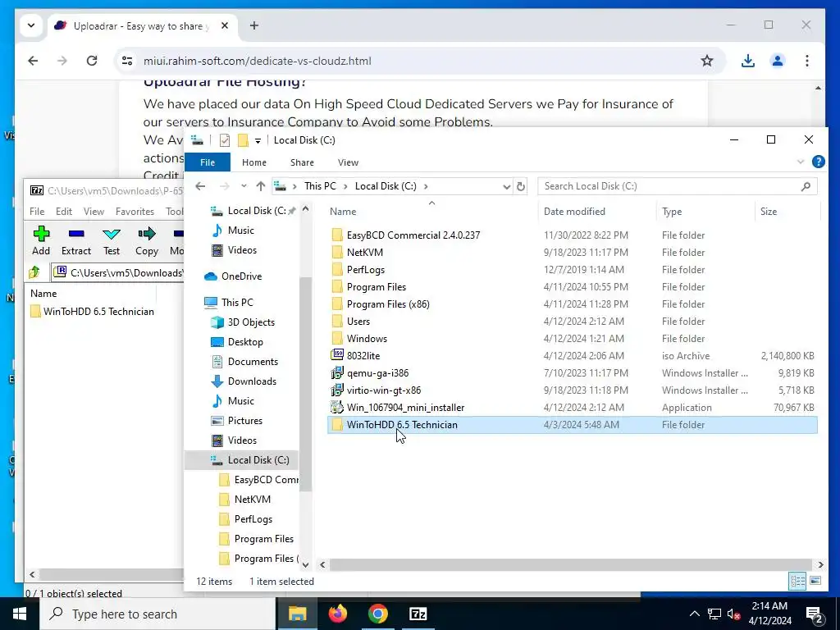Image resolution: width=840 pixels, height=630 pixels.
Task: Select EasyBCD Commercial 2.4.0.237 folder
Action: tap(413, 235)
